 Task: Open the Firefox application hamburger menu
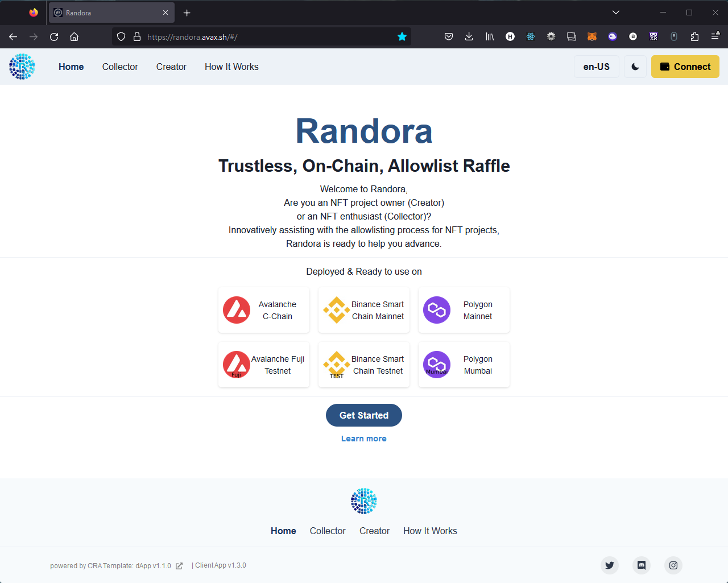point(715,36)
